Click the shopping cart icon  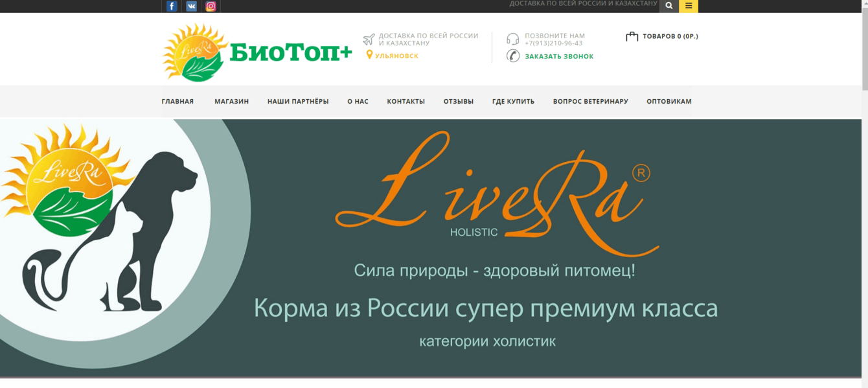click(631, 36)
